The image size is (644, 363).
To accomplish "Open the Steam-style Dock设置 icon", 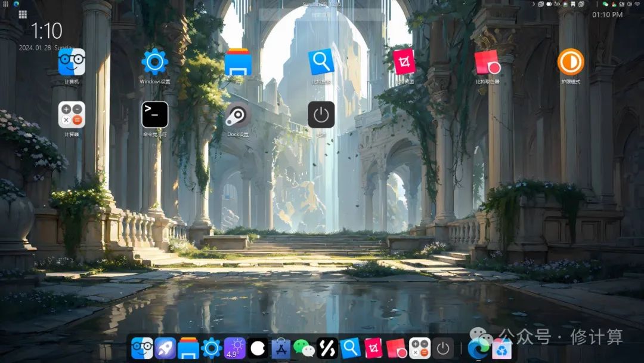I will point(237,116).
